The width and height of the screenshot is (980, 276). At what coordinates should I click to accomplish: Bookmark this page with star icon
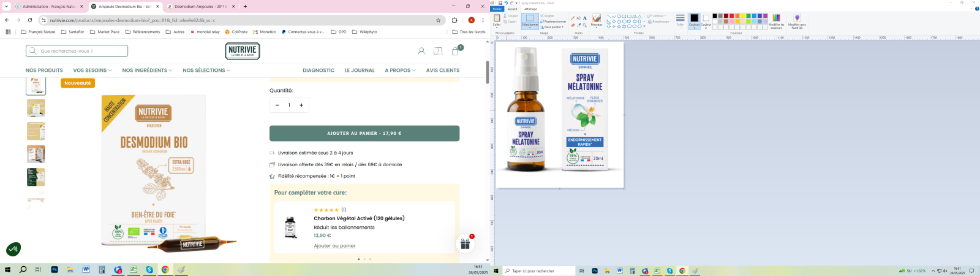pyautogui.click(x=438, y=20)
